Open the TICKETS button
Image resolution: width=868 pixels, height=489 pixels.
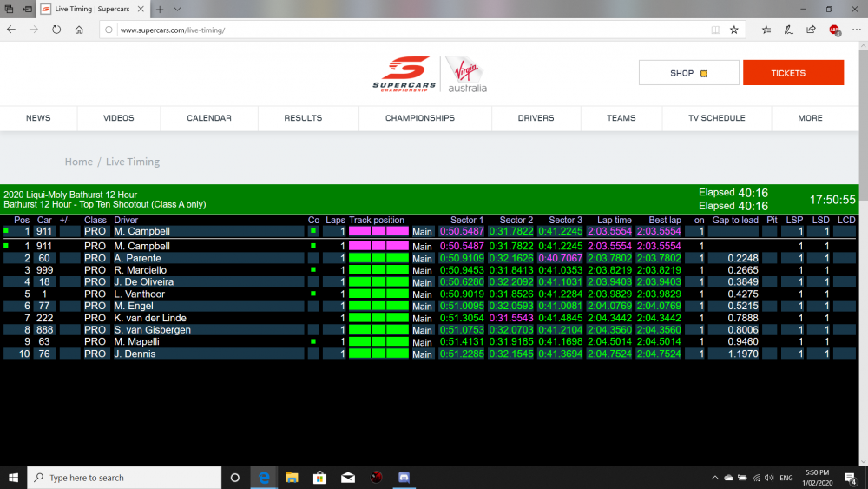(x=793, y=73)
